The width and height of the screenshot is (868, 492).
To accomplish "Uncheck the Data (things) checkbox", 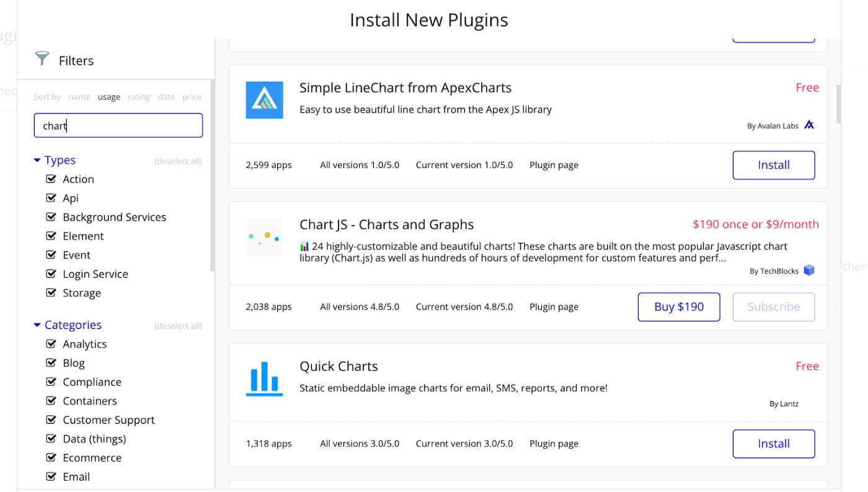I will coord(51,439).
